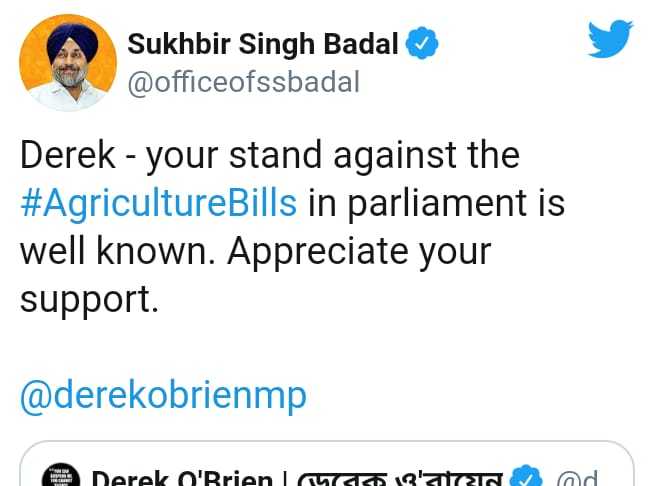This screenshot has height=486, width=649.
Task: Click the Bengali name text in quoted tweet
Action: pos(400,478)
